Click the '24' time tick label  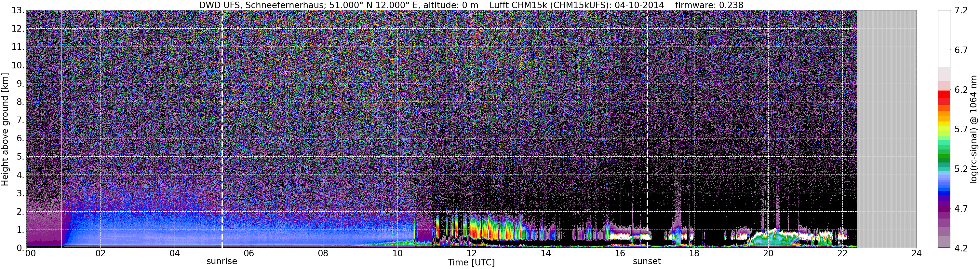point(917,253)
